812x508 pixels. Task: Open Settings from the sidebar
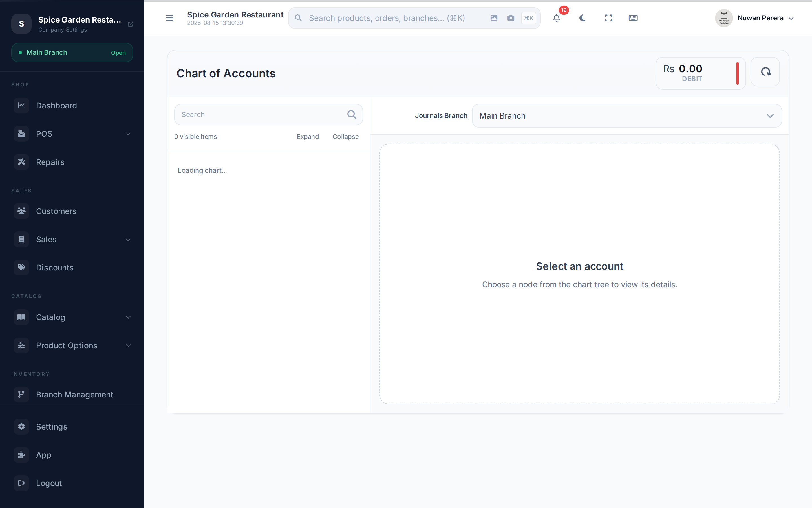tap(72, 427)
